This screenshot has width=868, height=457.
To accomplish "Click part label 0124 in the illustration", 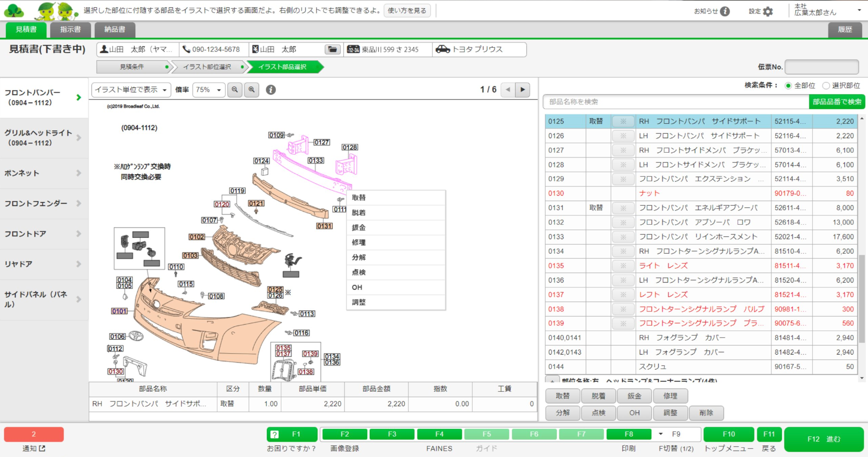I will [x=261, y=160].
